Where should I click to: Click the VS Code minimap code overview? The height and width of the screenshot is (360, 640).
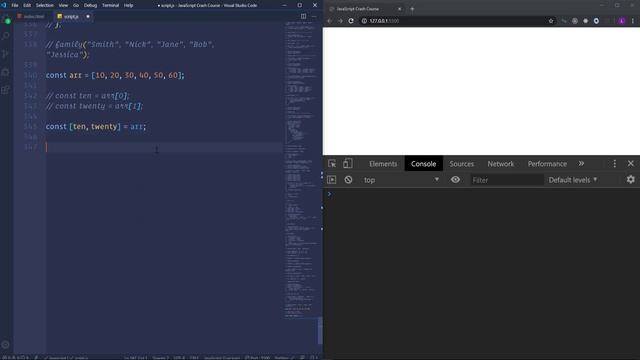[x=300, y=169]
